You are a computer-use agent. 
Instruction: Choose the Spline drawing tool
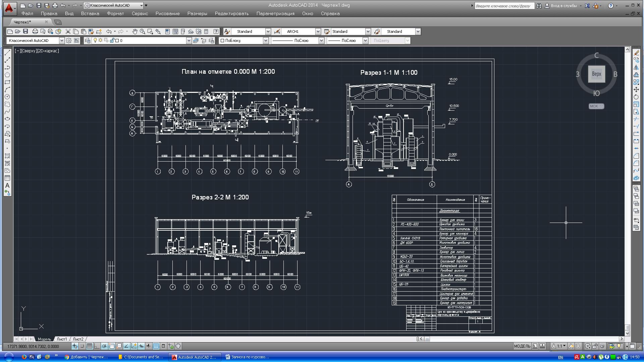pos(7,112)
